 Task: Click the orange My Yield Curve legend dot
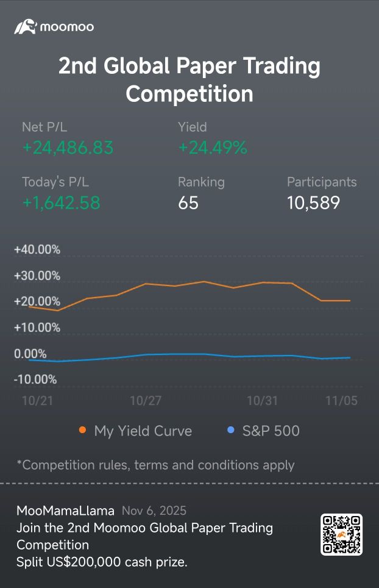click(82, 431)
